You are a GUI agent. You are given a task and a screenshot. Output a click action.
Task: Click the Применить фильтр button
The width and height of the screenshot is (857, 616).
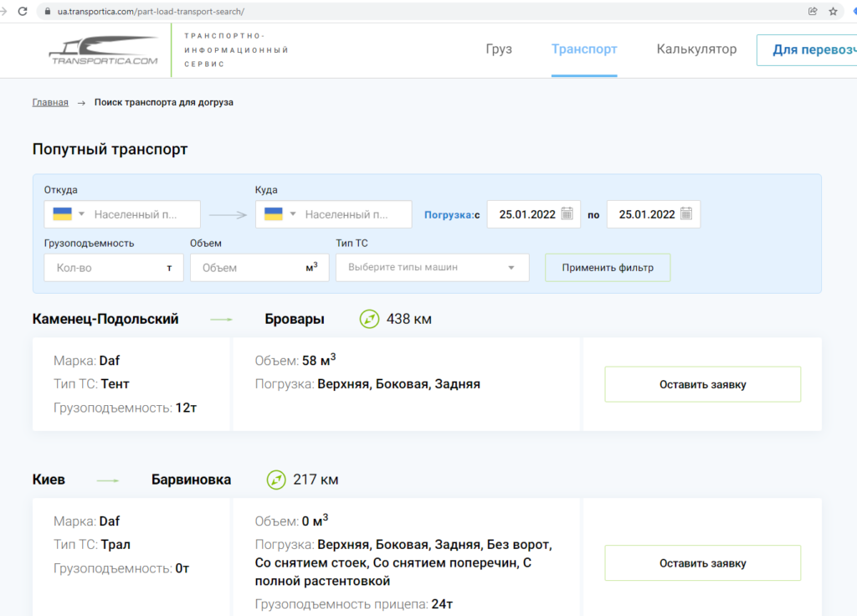tap(608, 267)
